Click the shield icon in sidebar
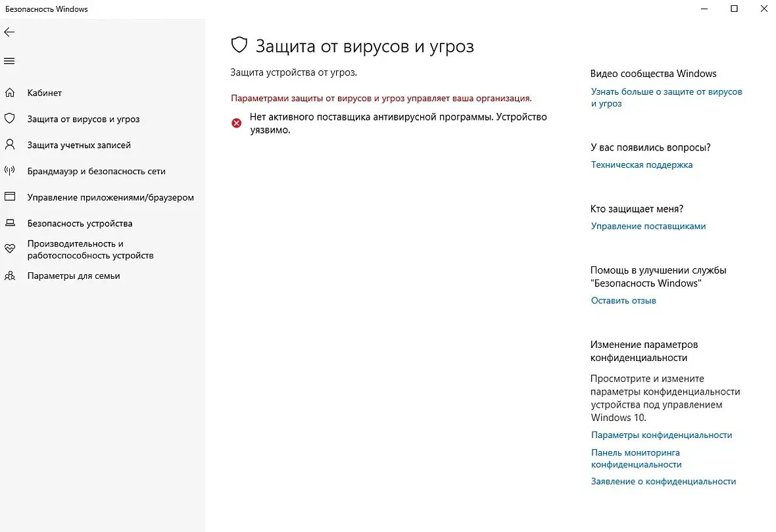 click(9, 119)
